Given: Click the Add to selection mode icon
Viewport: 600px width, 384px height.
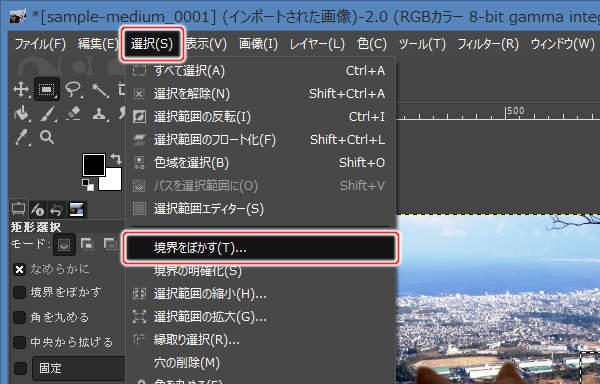Looking at the screenshot, I should point(87,244).
